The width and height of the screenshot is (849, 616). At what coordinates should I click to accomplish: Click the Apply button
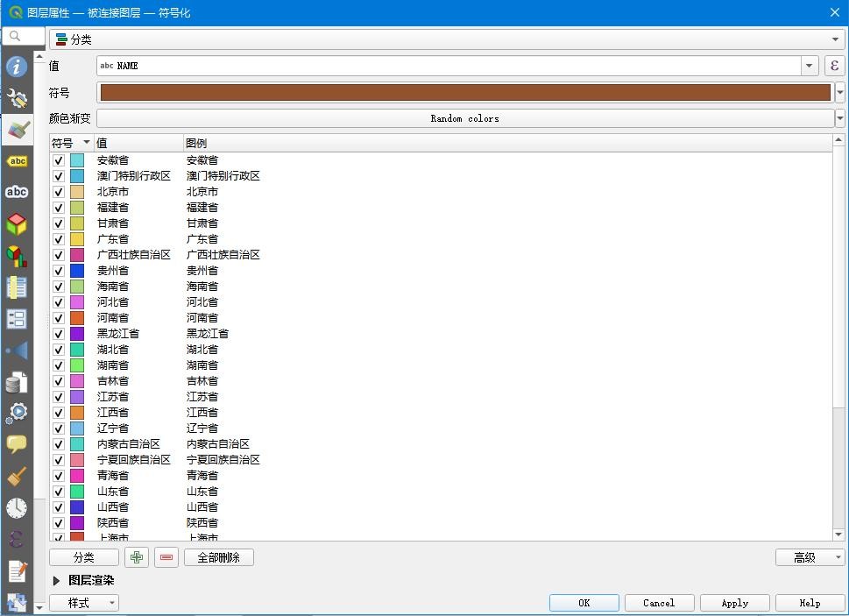tap(734, 603)
